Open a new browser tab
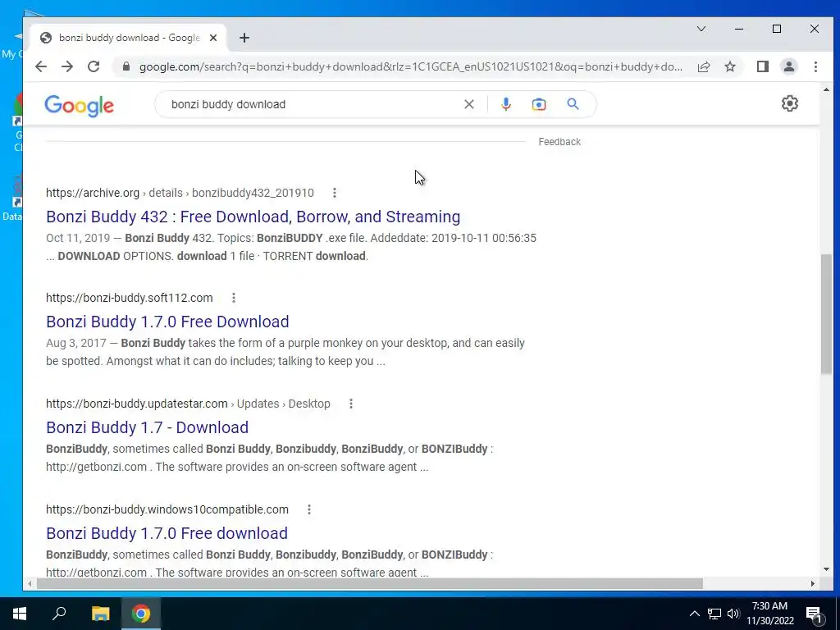The width and height of the screenshot is (840, 630). 244,38
